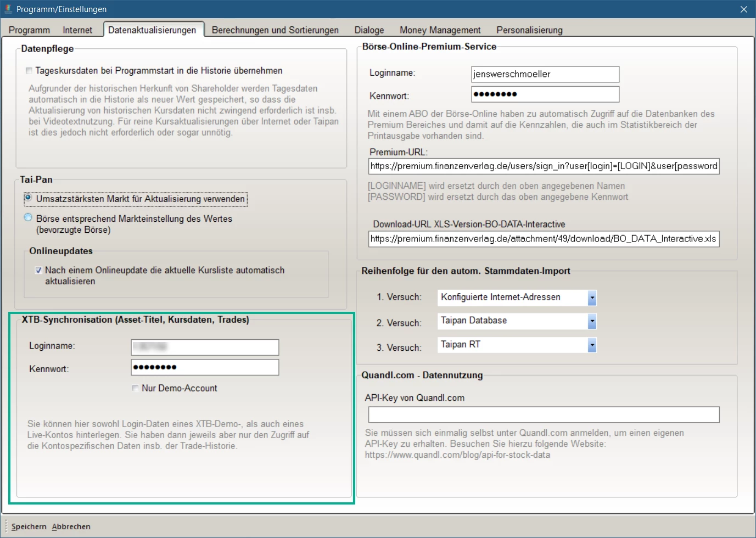Focus the XTB Loginname input field

(x=205, y=347)
